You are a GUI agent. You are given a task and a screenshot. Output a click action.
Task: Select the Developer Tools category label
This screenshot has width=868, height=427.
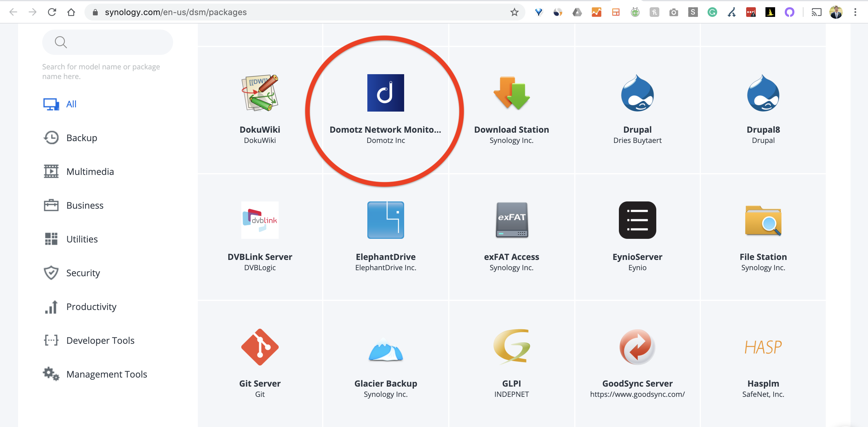[100, 340]
